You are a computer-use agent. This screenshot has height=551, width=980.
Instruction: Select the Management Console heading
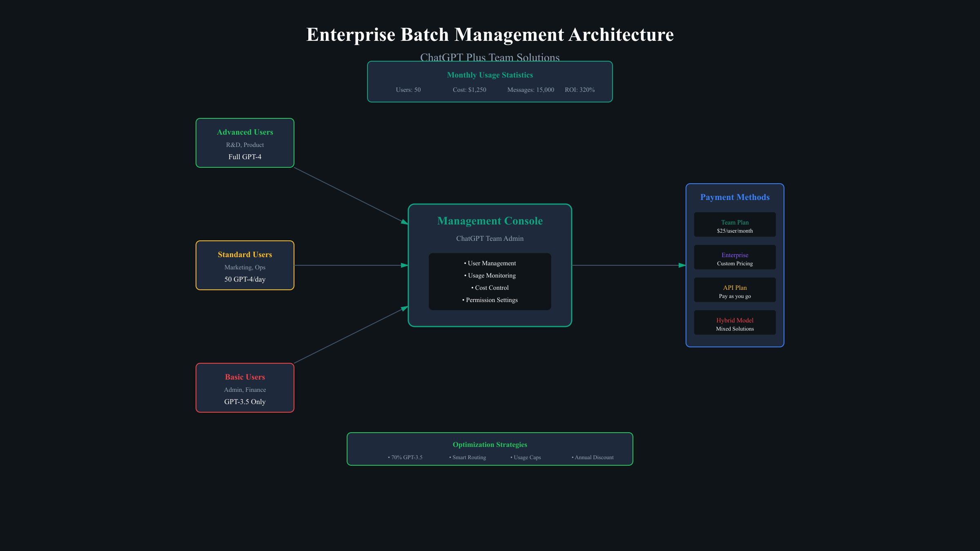(490, 221)
